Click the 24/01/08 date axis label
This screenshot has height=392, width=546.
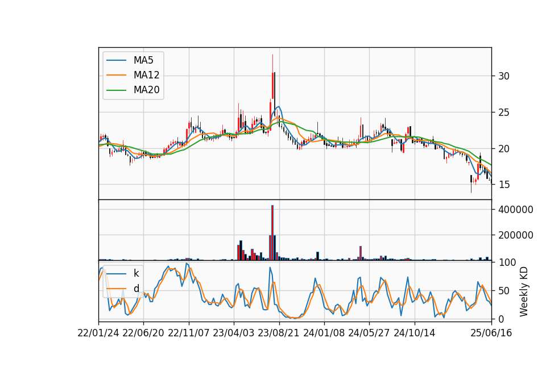(x=324, y=333)
